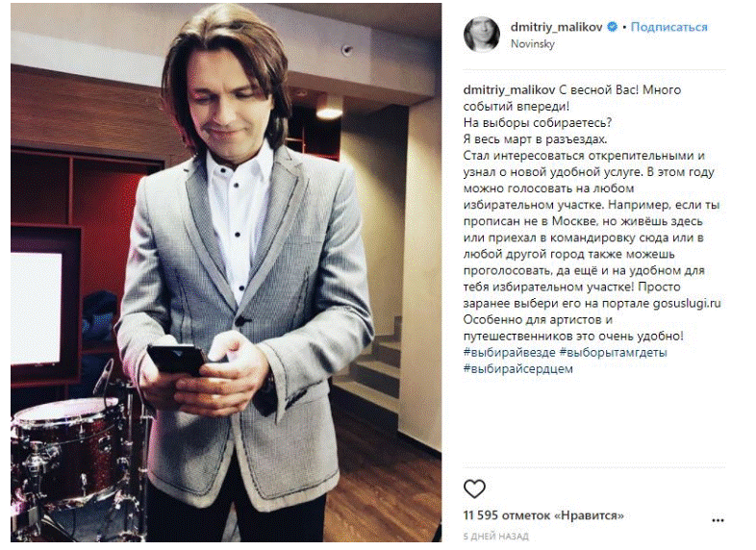
Task: Open hashtag #выбирайсердцем
Action: [517, 369]
